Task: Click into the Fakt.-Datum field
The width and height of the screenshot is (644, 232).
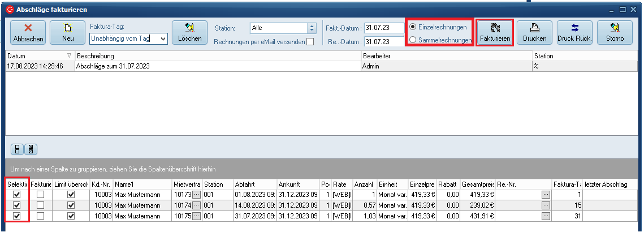Action: click(x=383, y=27)
